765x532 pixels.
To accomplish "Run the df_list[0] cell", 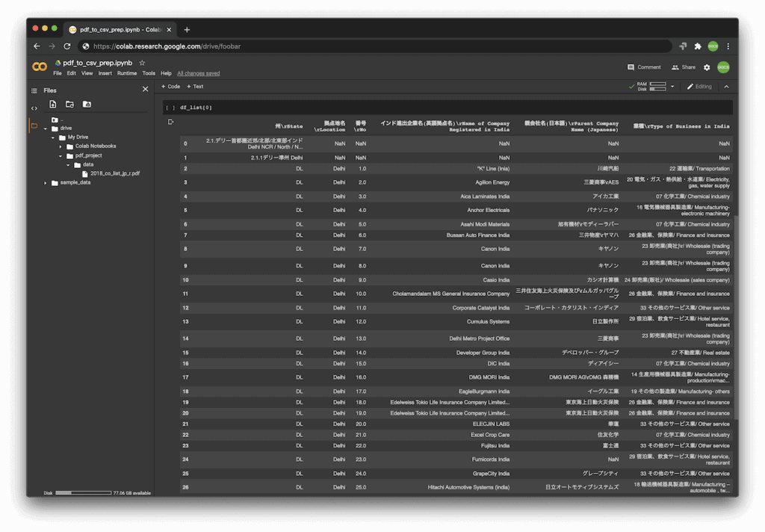I will 170,108.
